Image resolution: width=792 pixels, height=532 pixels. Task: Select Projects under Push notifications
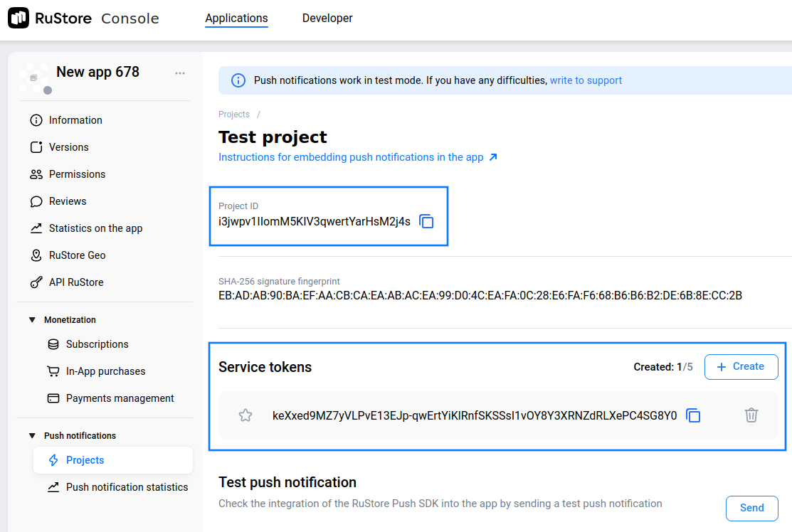tap(113, 460)
